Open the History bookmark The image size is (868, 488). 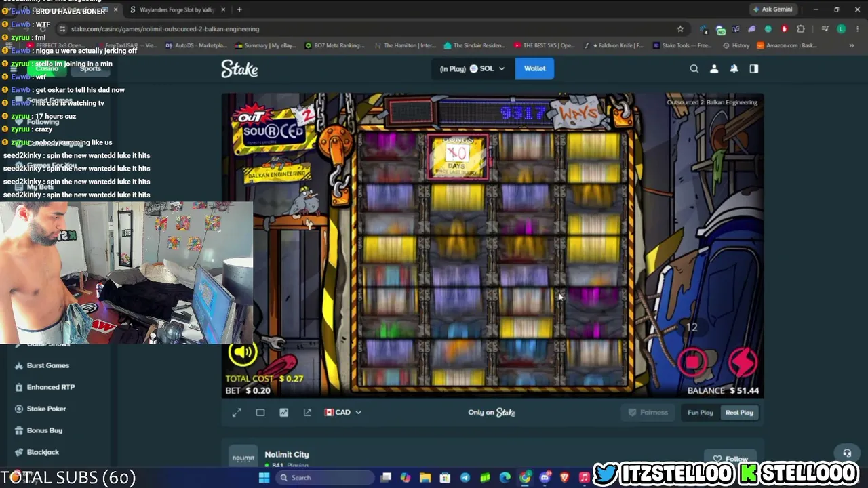click(736, 45)
